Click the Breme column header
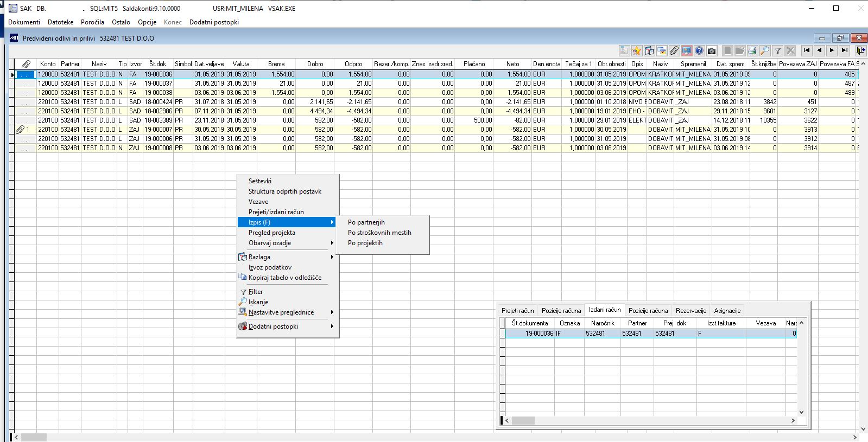 click(x=276, y=64)
